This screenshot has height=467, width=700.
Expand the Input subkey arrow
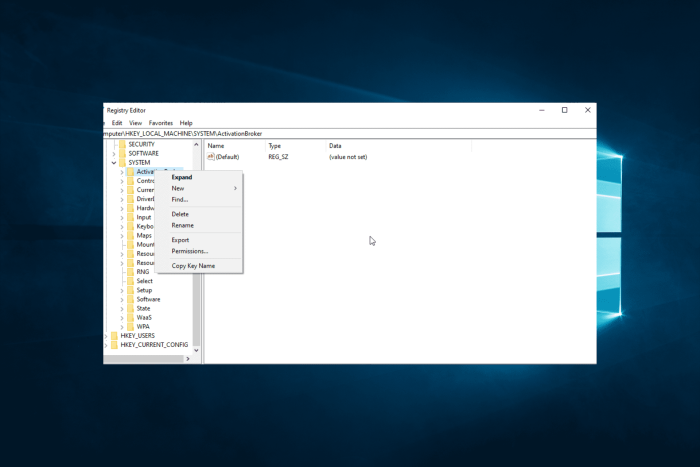pos(122,217)
